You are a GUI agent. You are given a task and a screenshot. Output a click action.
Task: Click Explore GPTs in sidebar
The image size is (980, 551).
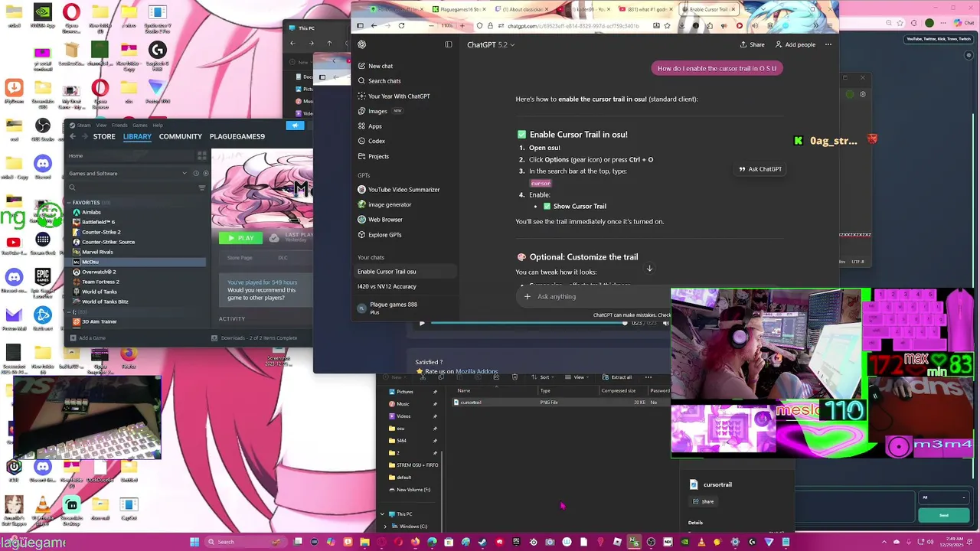pos(379,235)
